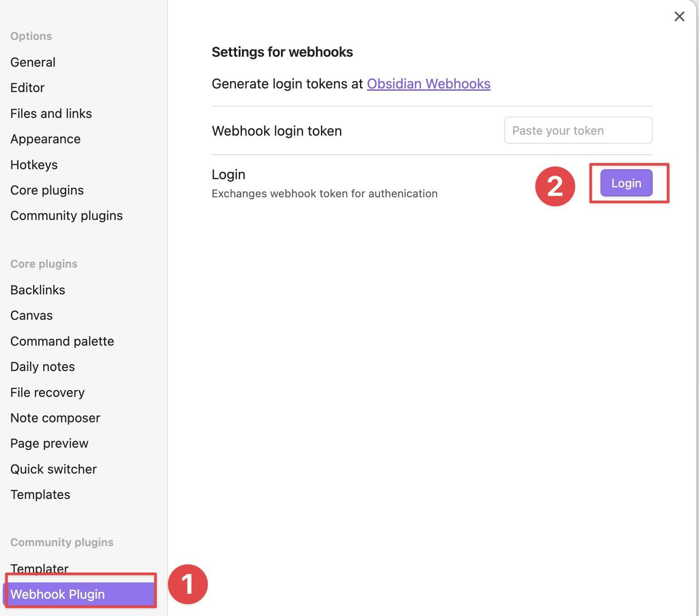Open the Appearance settings tab

(x=45, y=139)
